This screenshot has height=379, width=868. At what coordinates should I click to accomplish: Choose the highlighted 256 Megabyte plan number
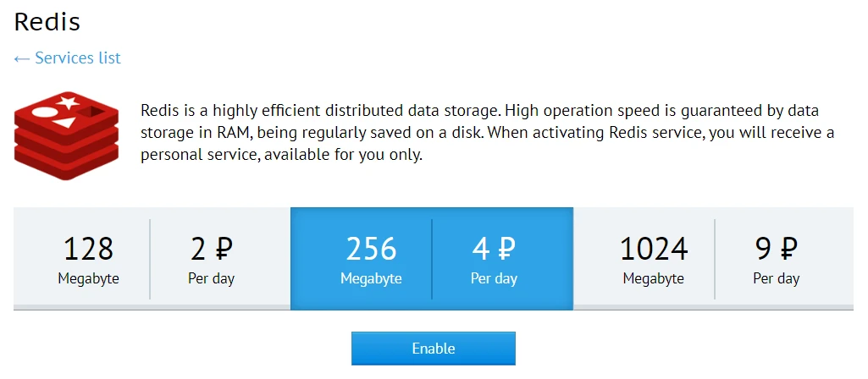tap(371, 249)
